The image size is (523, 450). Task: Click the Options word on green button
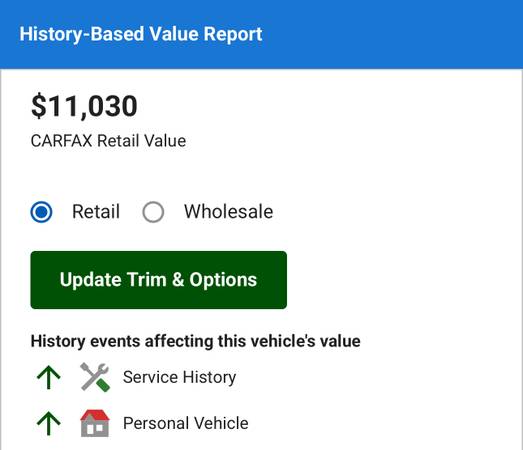(x=223, y=280)
